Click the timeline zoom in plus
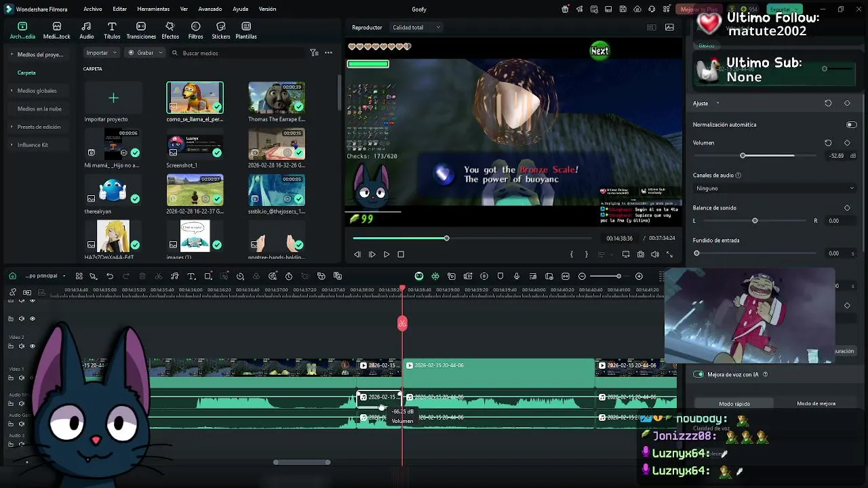868x488 pixels. point(639,276)
